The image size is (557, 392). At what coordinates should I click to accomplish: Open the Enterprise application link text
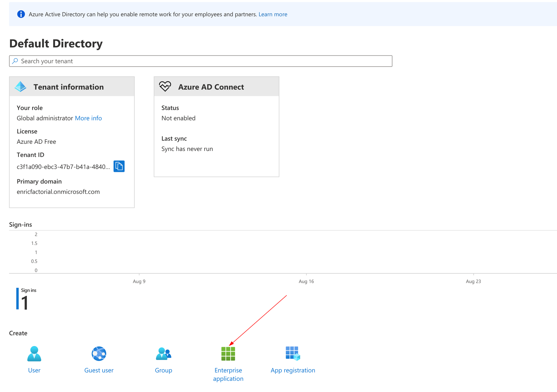[x=228, y=374]
